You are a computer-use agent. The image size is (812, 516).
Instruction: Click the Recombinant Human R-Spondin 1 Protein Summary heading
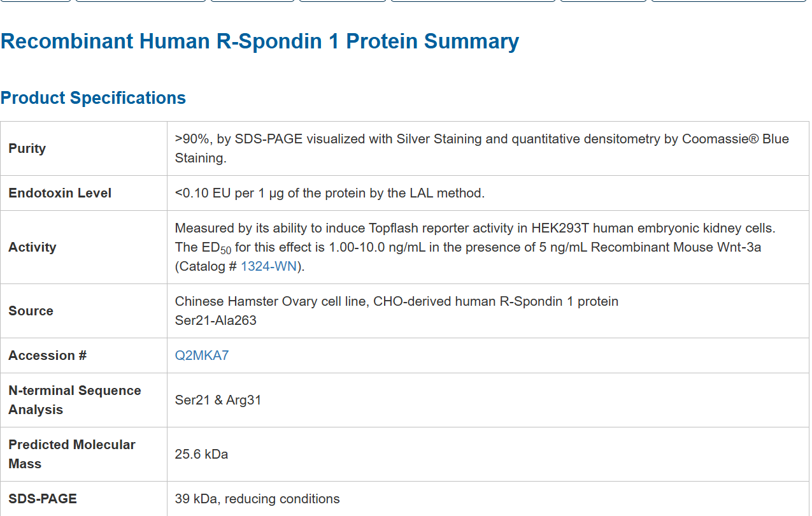[x=260, y=41]
